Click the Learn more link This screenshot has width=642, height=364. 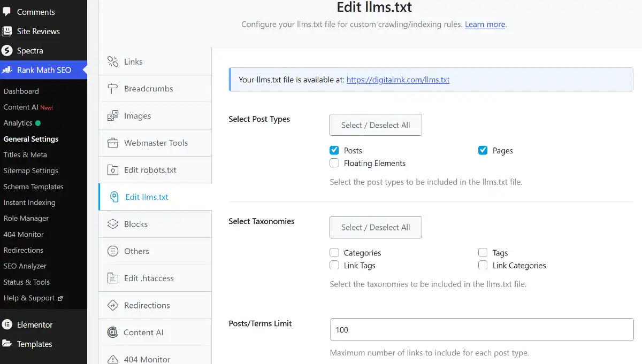[x=484, y=24]
